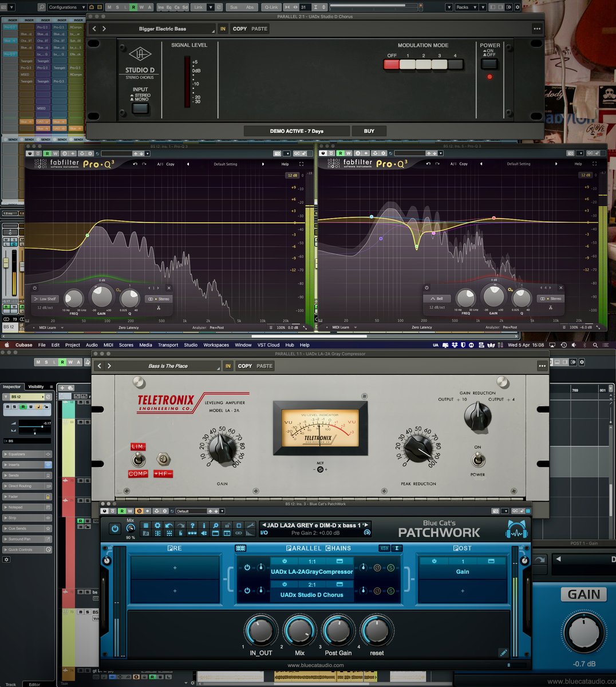Select Studio D modulation mode 2
Screen dimensions: 616x687
424,64
